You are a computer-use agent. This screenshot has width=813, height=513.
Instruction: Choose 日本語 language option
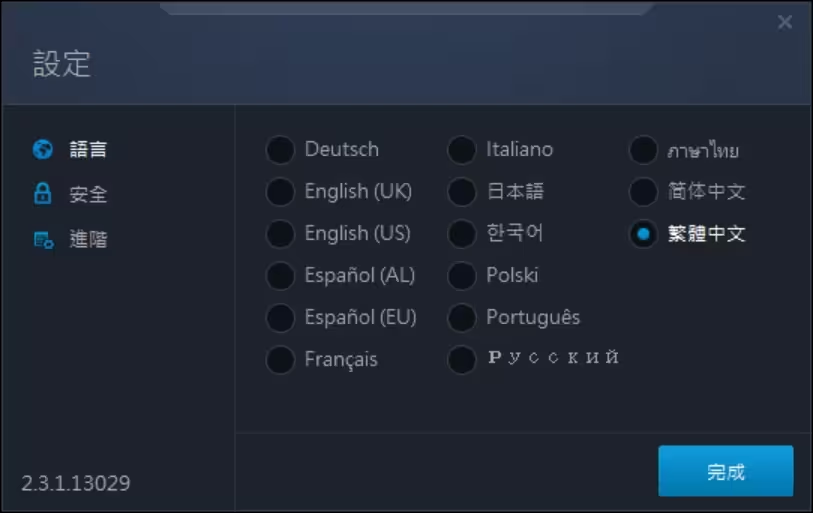[461, 192]
